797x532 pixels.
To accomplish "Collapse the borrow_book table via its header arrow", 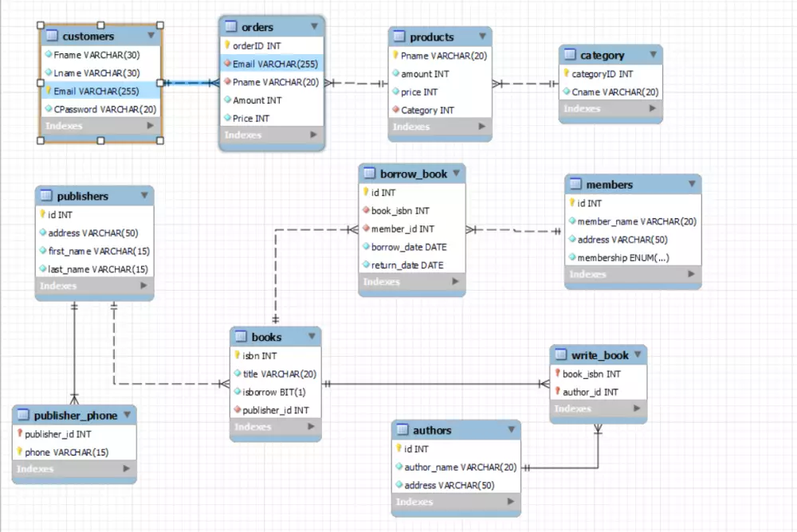I will [x=457, y=173].
